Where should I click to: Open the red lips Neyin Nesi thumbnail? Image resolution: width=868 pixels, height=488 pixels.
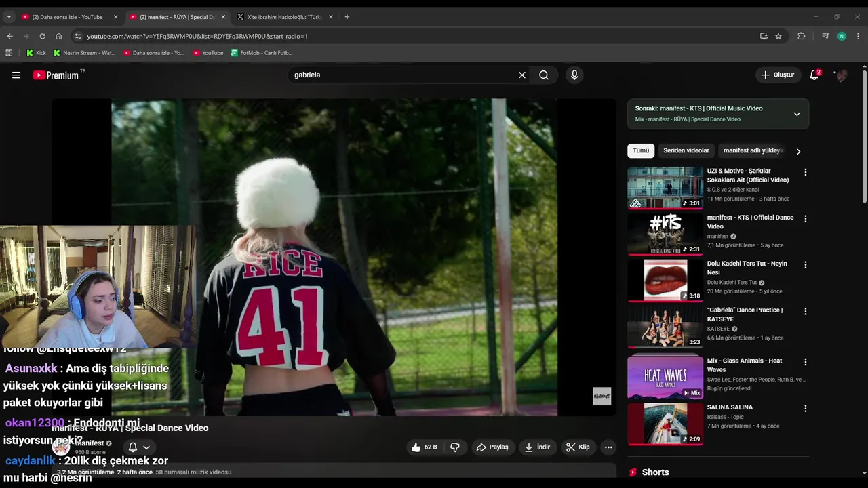pos(665,280)
